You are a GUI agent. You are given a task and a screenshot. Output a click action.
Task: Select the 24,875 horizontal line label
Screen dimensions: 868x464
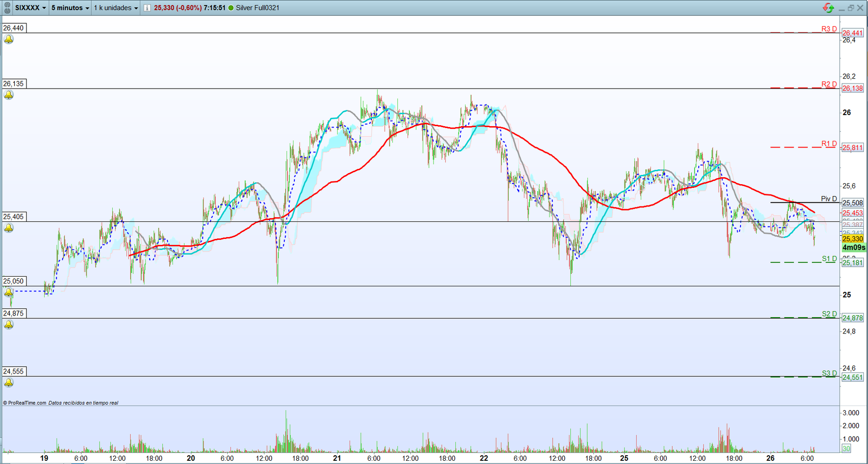click(x=14, y=313)
